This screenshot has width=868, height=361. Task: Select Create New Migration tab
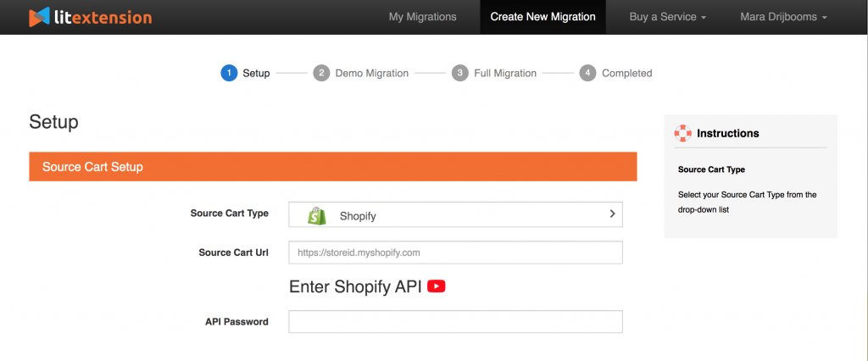(x=542, y=17)
